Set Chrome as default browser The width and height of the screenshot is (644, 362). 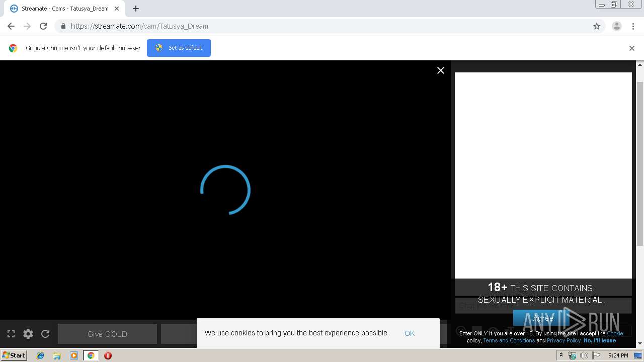tap(179, 48)
